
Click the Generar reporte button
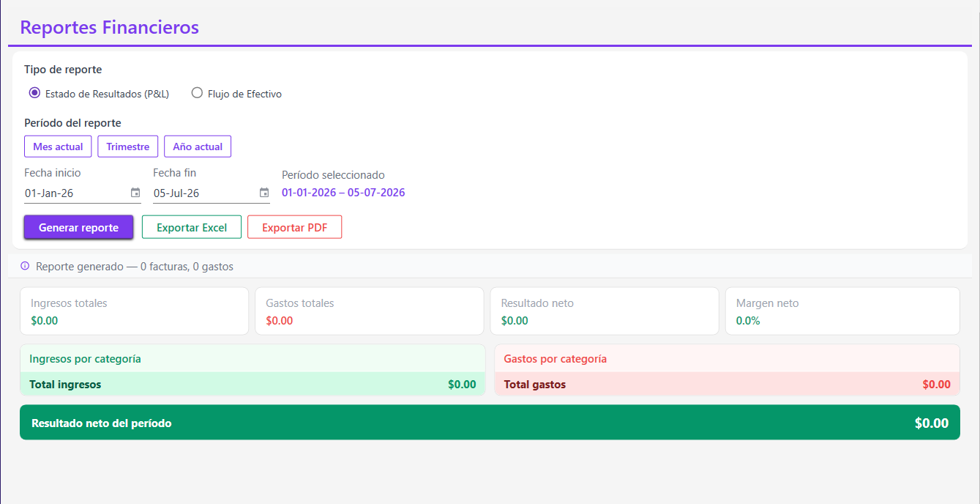point(78,227)
